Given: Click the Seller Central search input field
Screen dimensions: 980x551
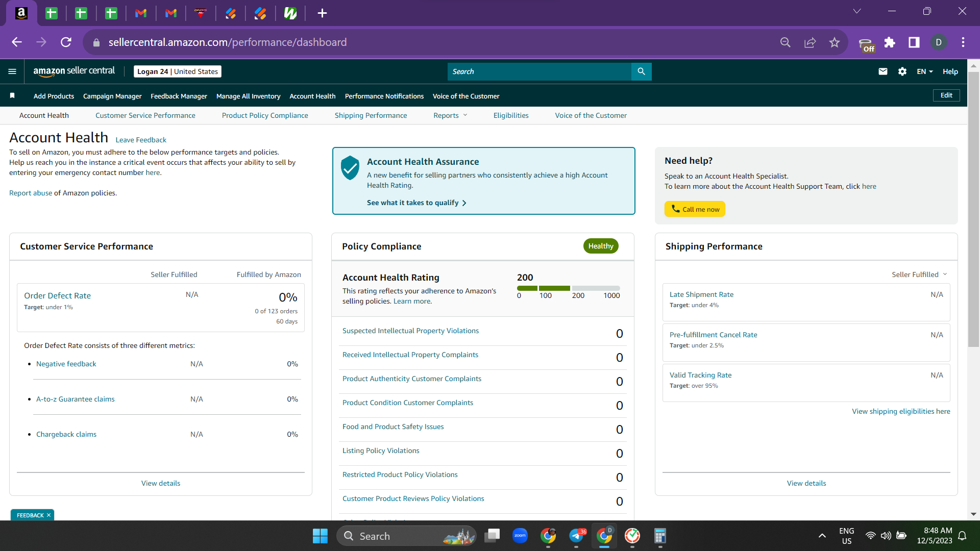Looking at the screenshot, I should tap(539, 71).
